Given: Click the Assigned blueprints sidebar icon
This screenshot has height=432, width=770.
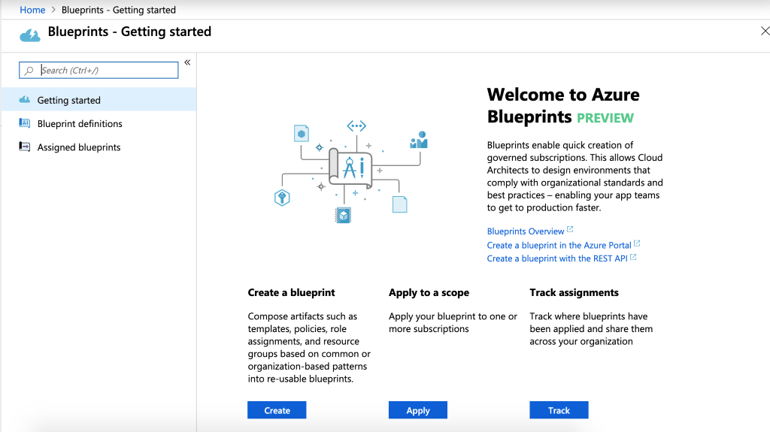Looking at the screenshot, I should [25, 146].
